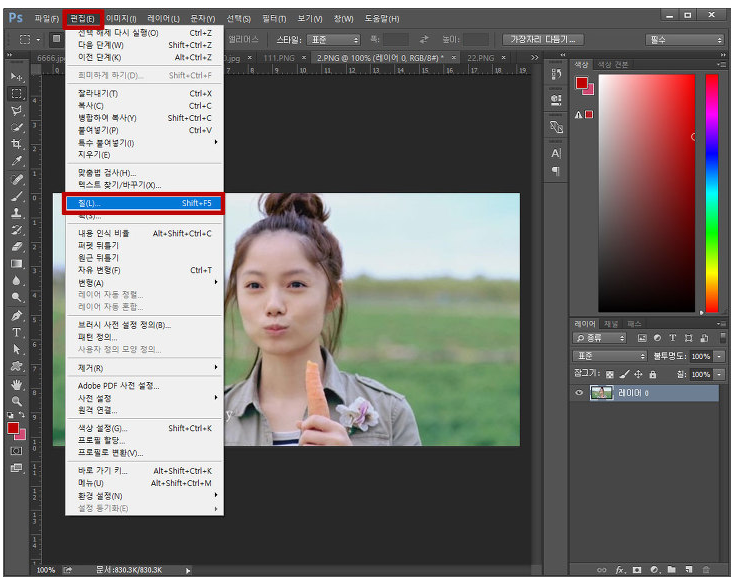Swap foreground and background colors
Screen dimensions: 735x583
22,415
